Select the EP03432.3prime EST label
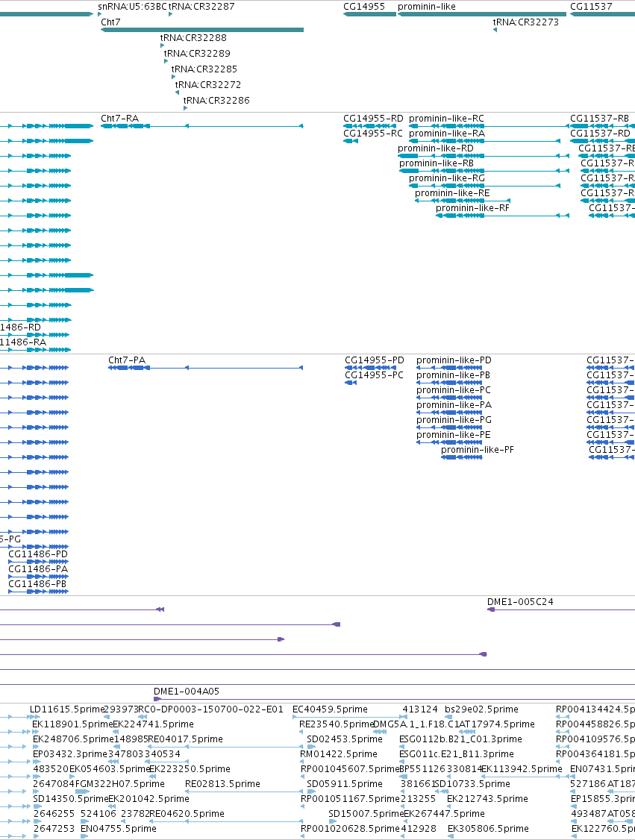 [70, 753]
